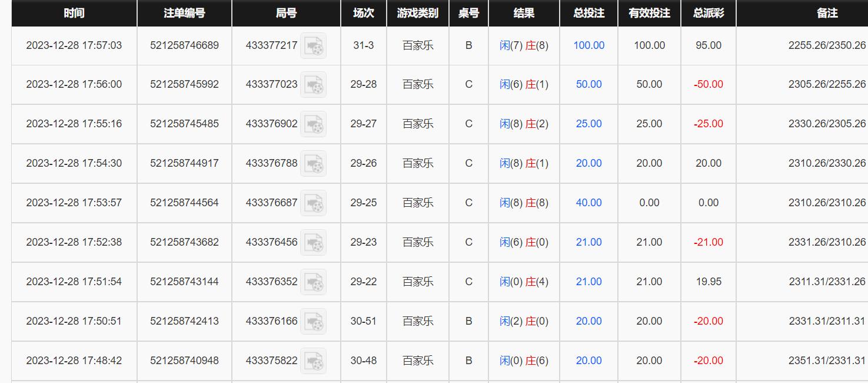The width and height of the screenshot is (868, 383).
Task: Click result 闲(0) 庄(4)
Action: 524,282
